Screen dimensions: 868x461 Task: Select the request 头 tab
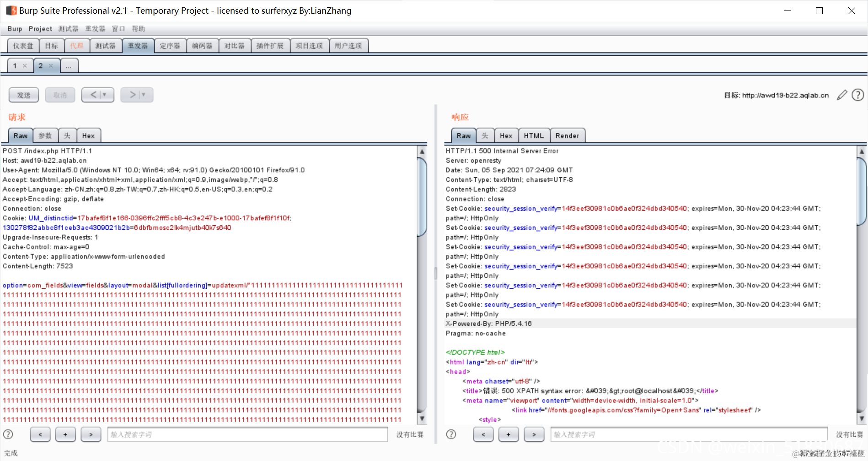click(x=67, y=136)
